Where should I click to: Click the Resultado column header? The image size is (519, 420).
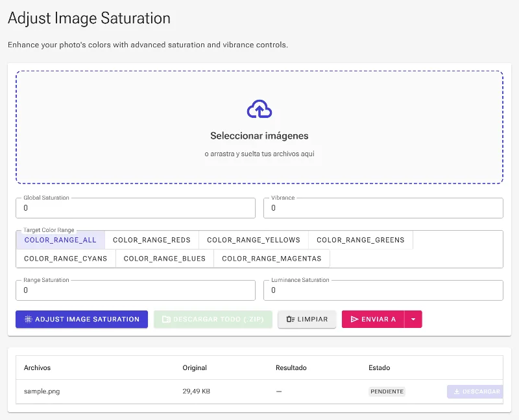click(291, 367)
